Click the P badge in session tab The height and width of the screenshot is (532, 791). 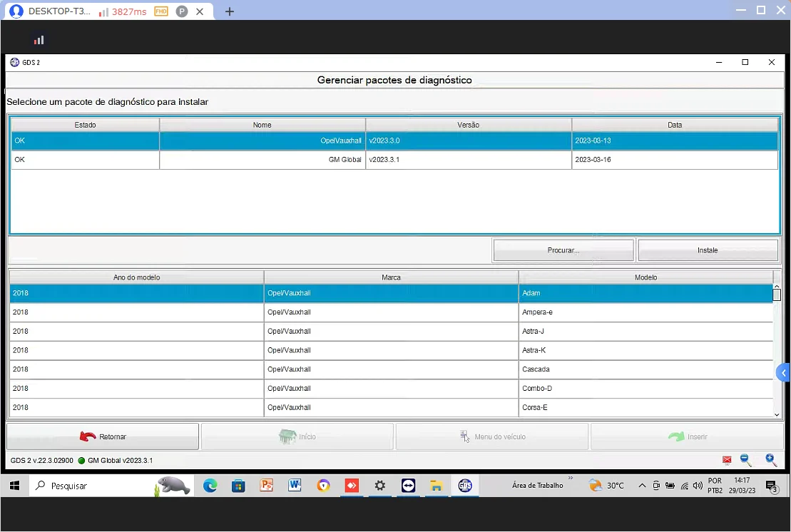(182, 11)
